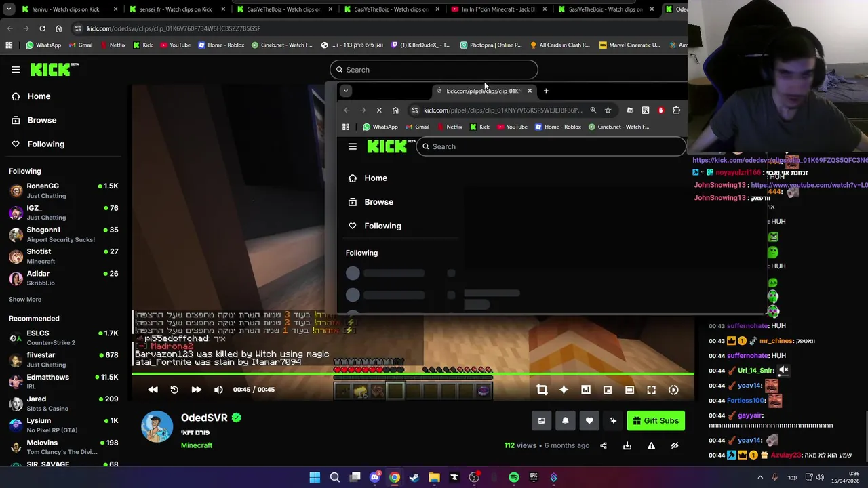This screenshot has height=488, width=868.
Task: Click Chrome's home button
Action: point(58,28)
